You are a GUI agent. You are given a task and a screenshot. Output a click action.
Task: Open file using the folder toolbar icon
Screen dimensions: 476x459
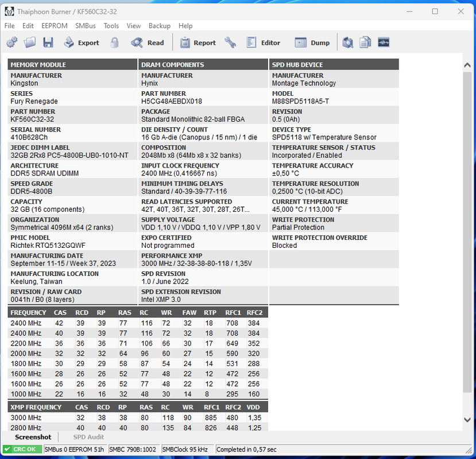coord(30,42)
